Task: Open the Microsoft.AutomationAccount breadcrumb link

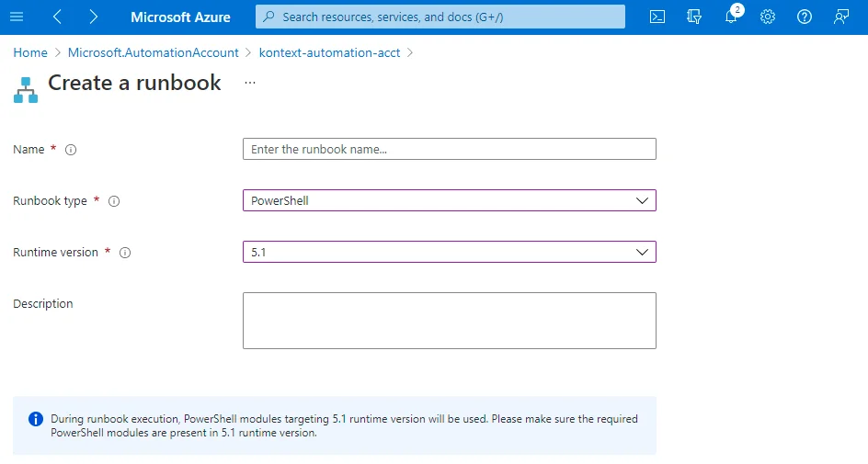Action: [x=153, y=52]
